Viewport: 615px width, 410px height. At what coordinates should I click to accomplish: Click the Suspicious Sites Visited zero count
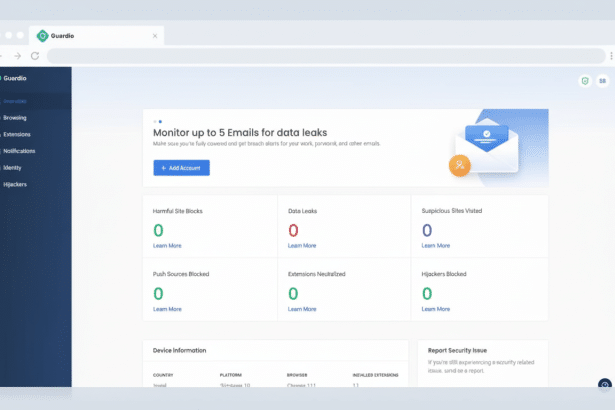427,230
